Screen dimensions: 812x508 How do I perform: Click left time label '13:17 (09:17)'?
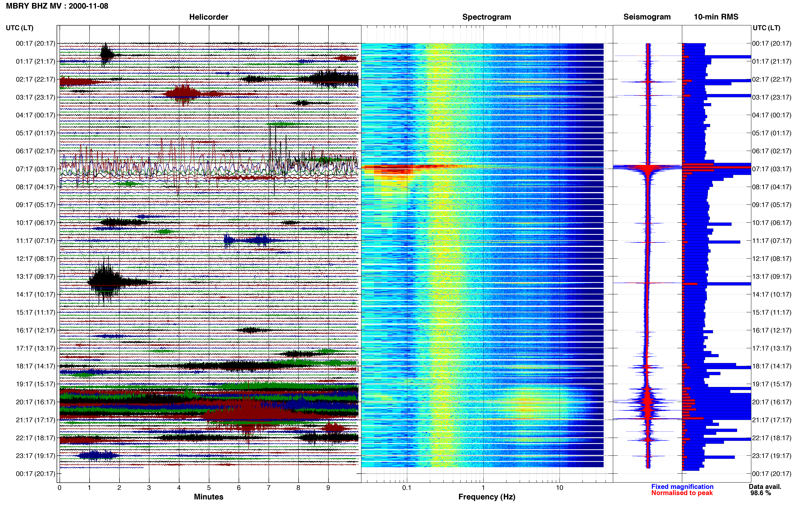pyautogui.click(x=36, y=276)
